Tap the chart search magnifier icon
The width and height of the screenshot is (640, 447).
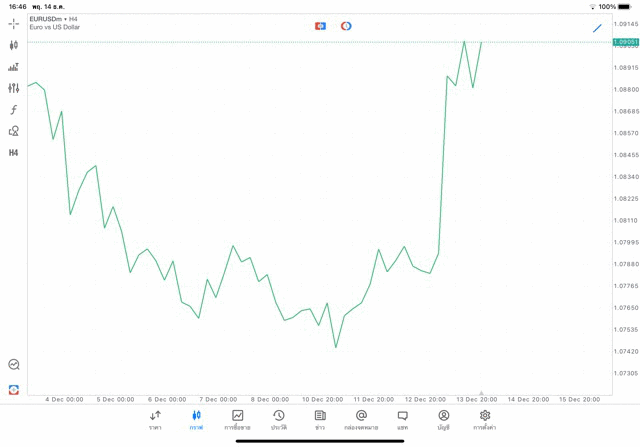[x=14, y=365]
